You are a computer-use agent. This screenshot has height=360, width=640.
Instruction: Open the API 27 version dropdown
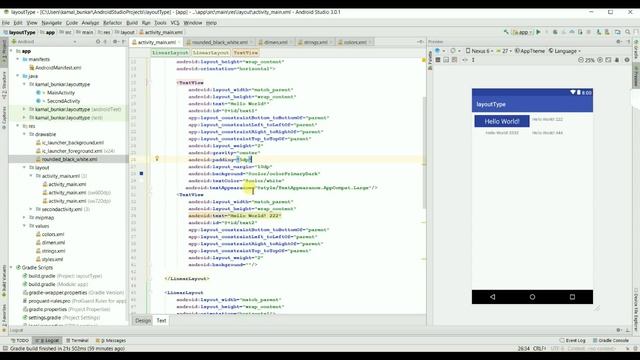coord(504,51)
